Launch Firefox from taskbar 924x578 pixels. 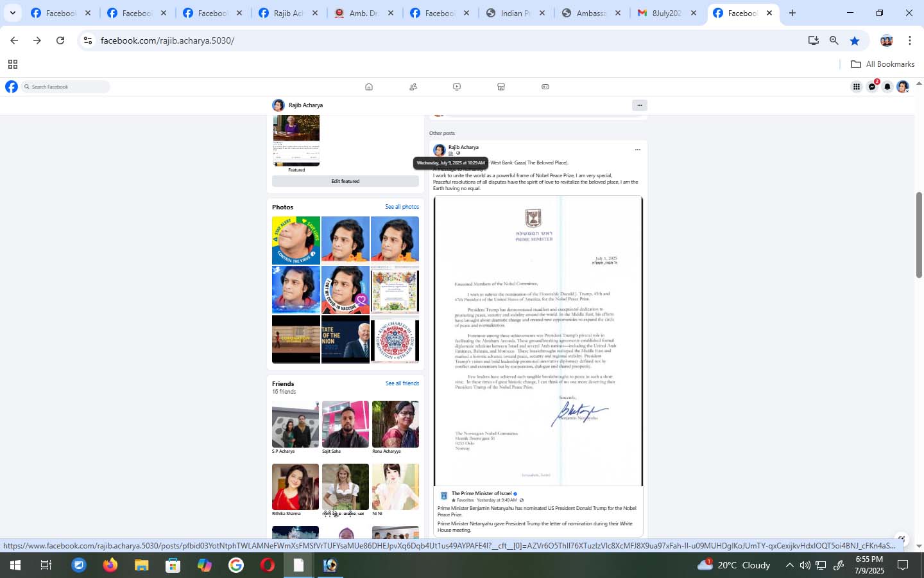(x=110, y=565)
